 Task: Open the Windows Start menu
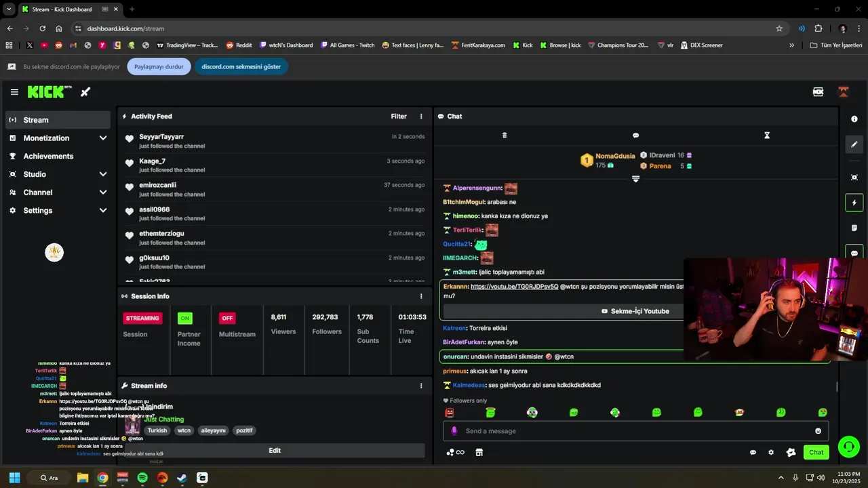(14, 478)
